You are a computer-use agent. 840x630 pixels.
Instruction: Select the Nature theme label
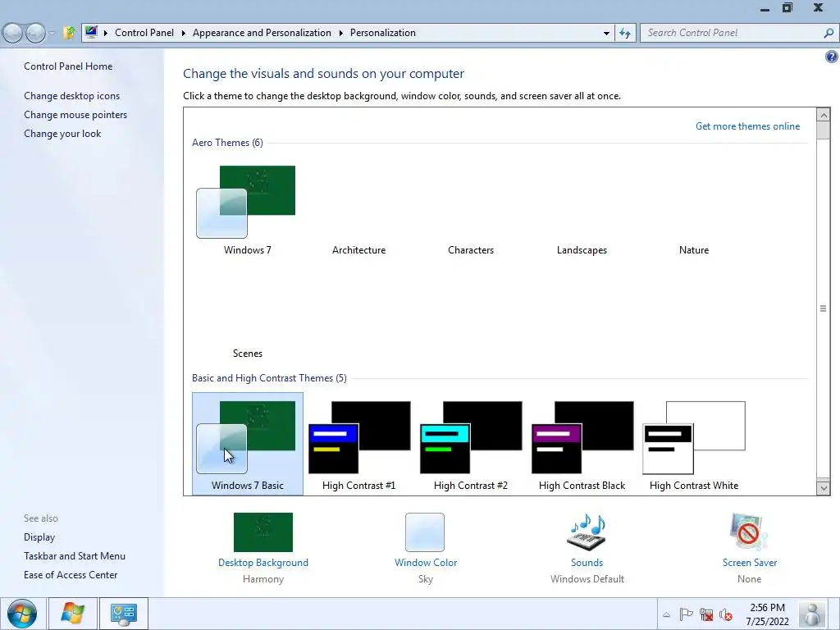[x=694, y=250]
